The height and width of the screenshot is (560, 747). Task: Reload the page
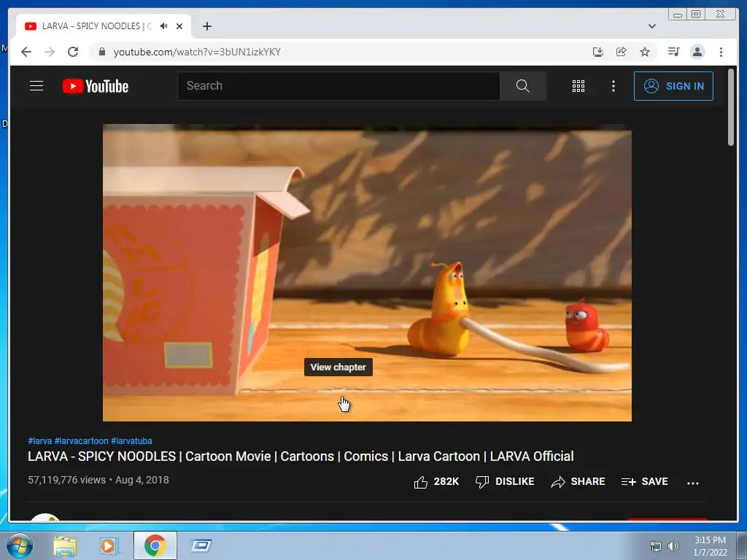click(x=73, y=52)
